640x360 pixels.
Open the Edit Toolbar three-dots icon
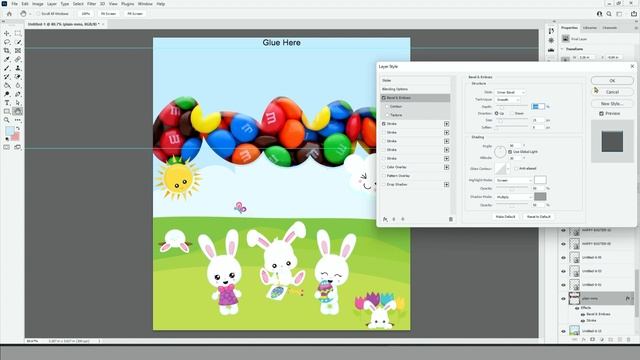click(18, 120)
